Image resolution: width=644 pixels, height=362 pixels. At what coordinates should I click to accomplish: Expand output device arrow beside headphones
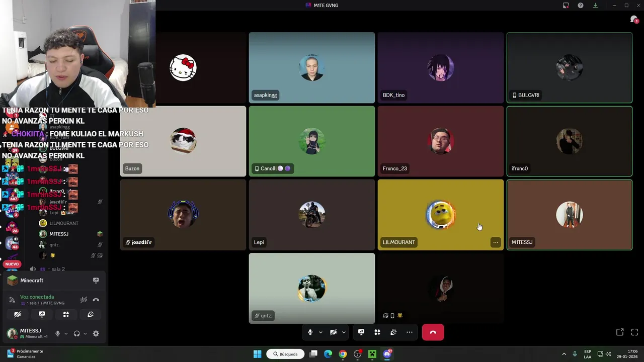[x=85, y=333]
